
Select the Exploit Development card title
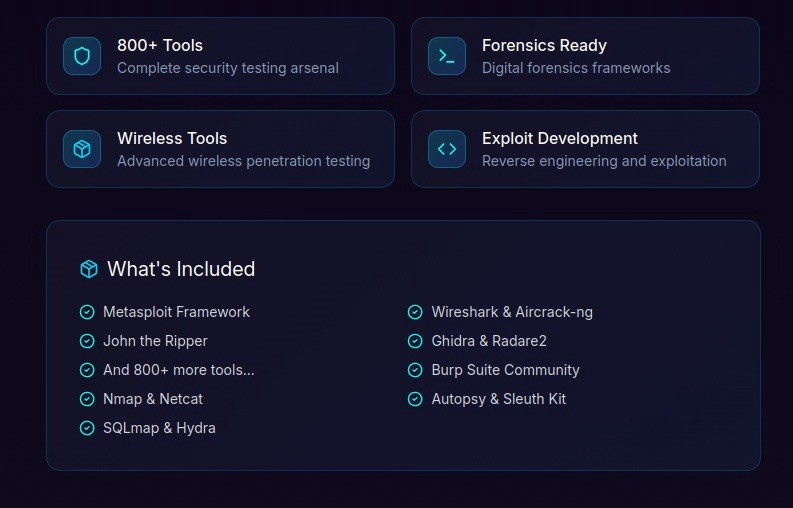click(x=560, y=138)
